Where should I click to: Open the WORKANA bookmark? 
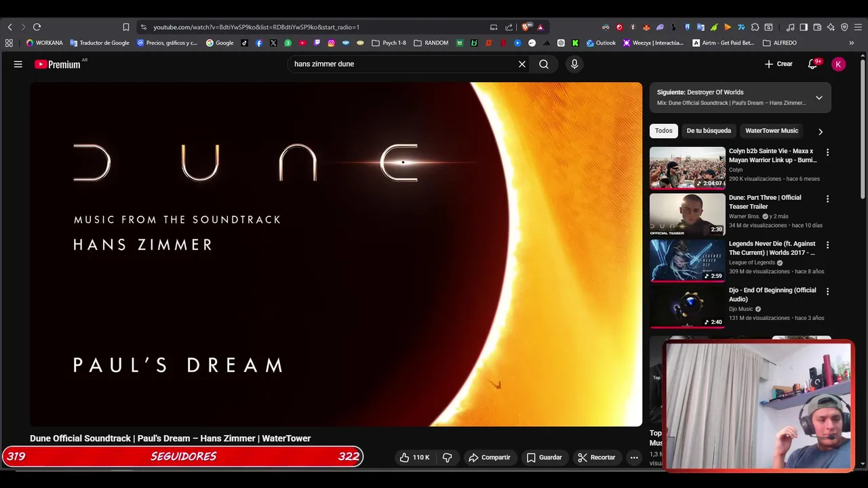click(x=44, y=43)
